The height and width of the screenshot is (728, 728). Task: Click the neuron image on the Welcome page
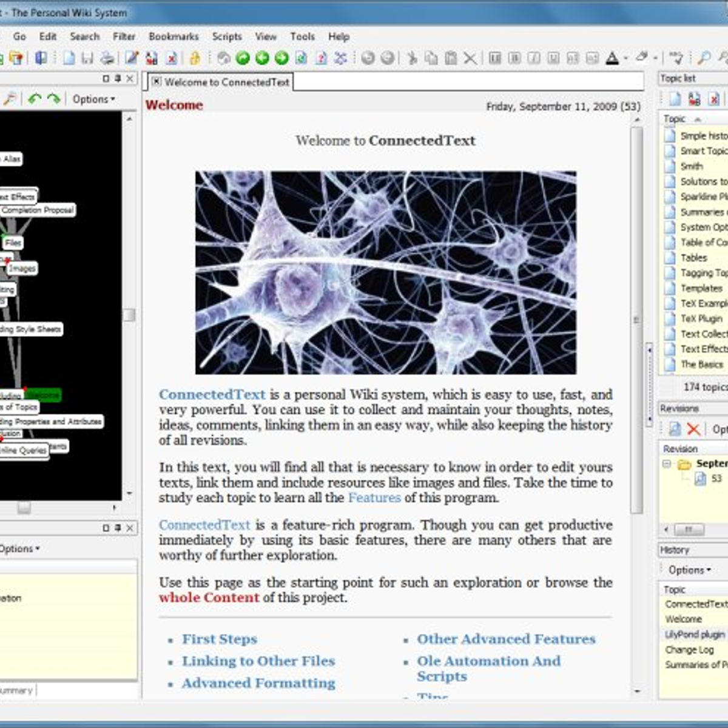coord(385,272)
